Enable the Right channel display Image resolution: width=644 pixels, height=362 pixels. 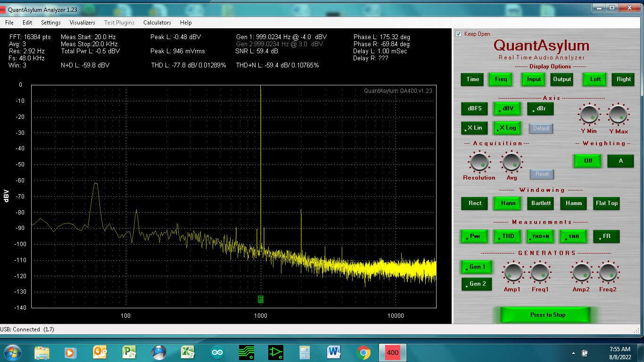[624, 79]
